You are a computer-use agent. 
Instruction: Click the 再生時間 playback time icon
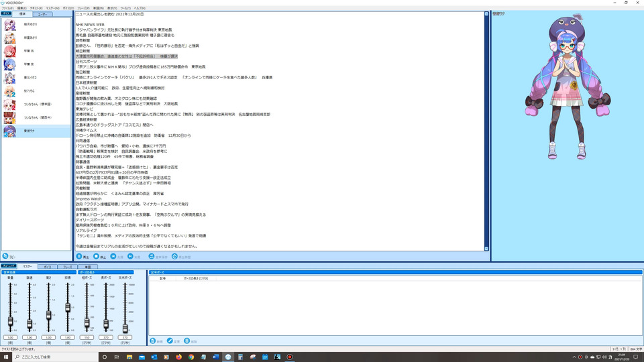[x=174, y=257]
